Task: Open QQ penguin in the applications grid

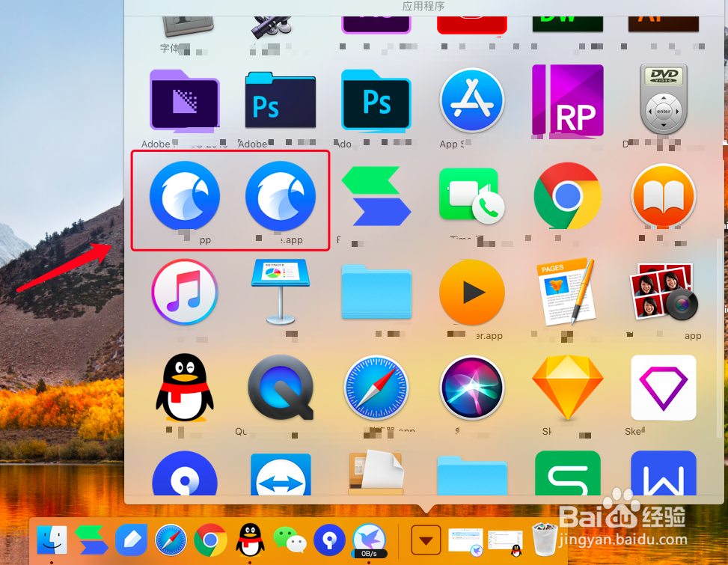Action: point(185,388)
